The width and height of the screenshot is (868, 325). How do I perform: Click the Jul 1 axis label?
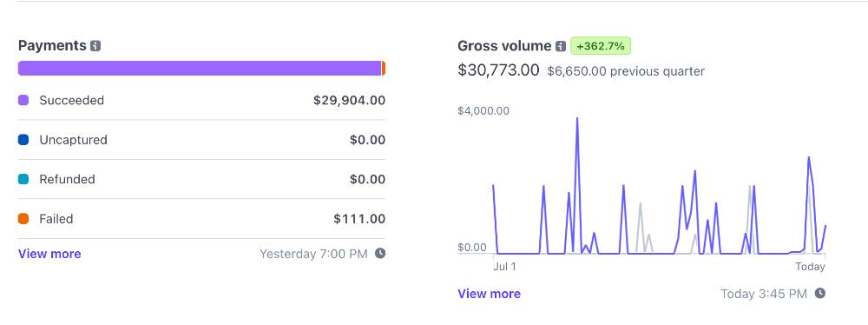point(504,267)
